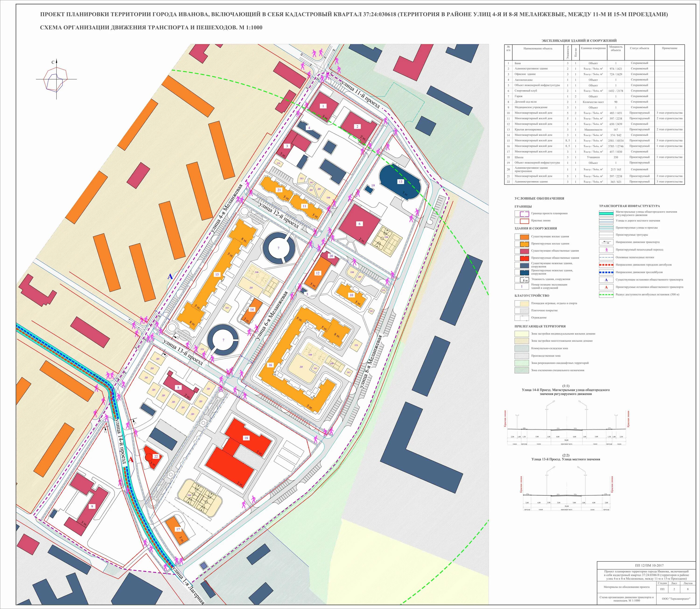Screen dimensions: 700x609
Task: Select the 'Спортивный клуб' table row
Action: (x=594, y=91)
